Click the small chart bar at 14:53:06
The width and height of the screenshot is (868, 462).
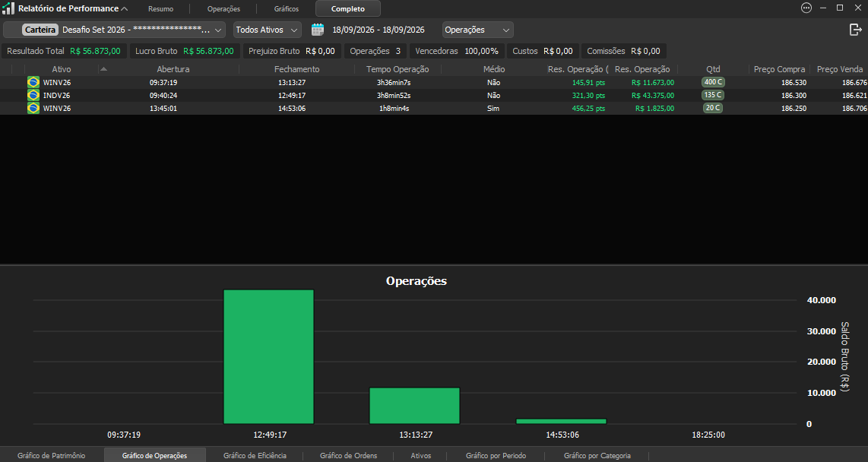coord(562,421)
